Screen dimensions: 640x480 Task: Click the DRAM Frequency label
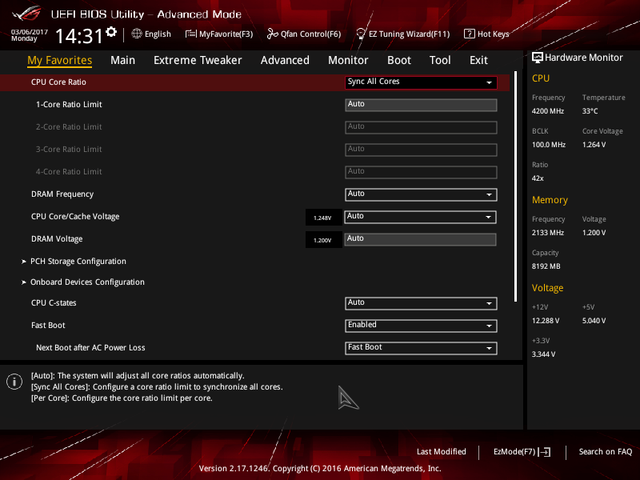pos(62,194)
